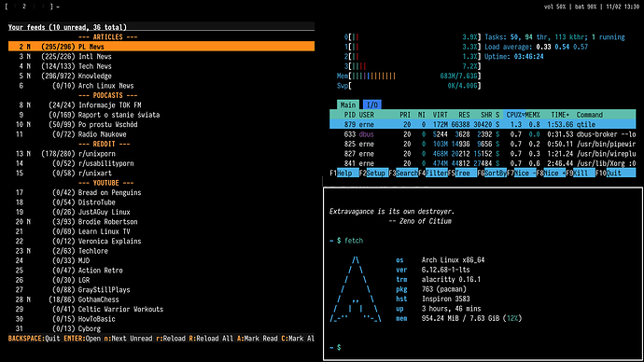Select the r/unixart feed

pyautogui.click(x=161, y=174)
